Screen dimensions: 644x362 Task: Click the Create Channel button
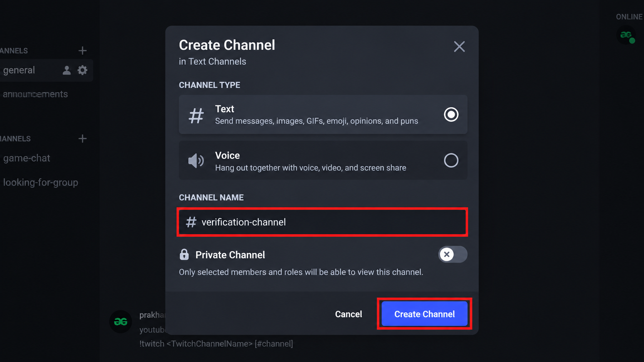click(x=424, y=314)
